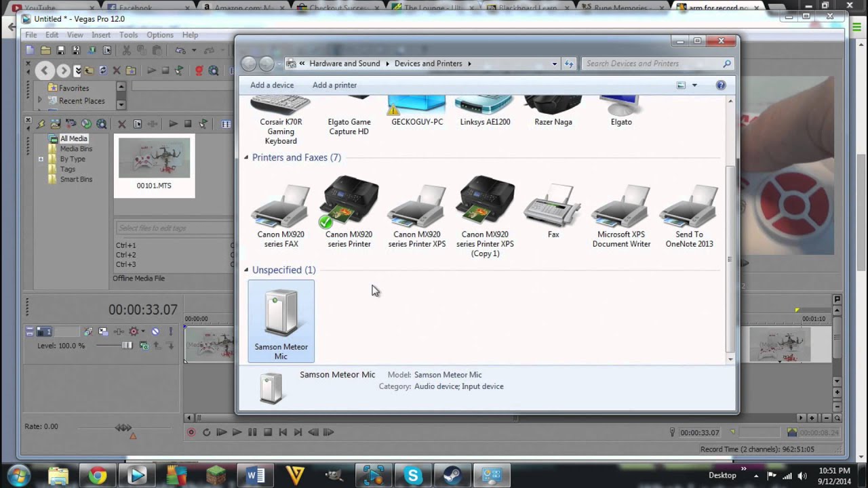Select Send To OneNote 2013 printer
The image size is (868, 488).
(689, 216)
